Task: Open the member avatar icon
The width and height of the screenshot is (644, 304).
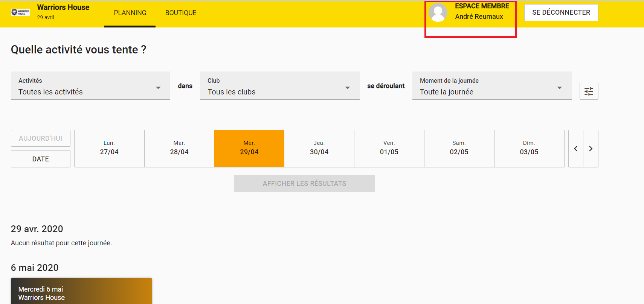Action: 438,12
